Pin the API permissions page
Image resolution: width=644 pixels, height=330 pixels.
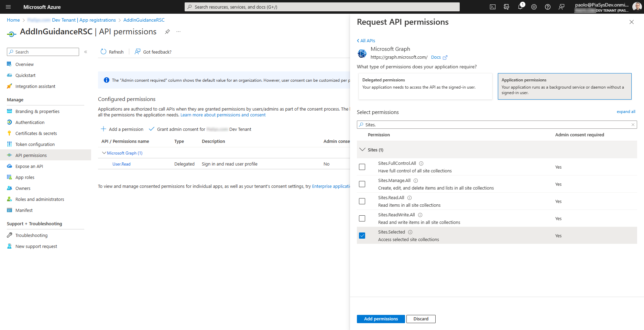[167, 31]
